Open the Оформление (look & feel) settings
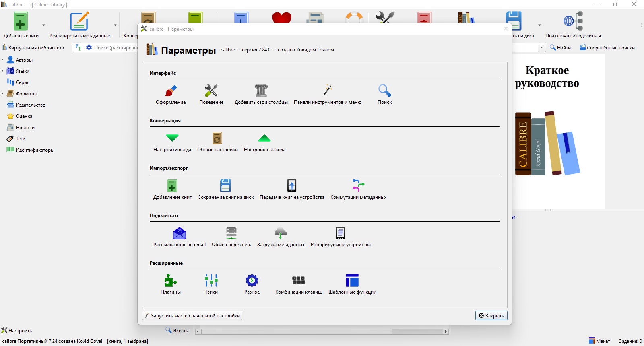This screenshot has height=346, width=644. (x=171, y=94)
